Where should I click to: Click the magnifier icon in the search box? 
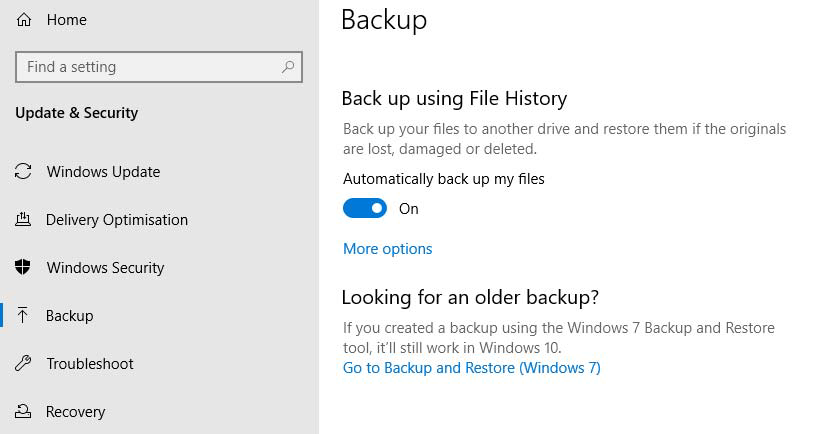288,67
